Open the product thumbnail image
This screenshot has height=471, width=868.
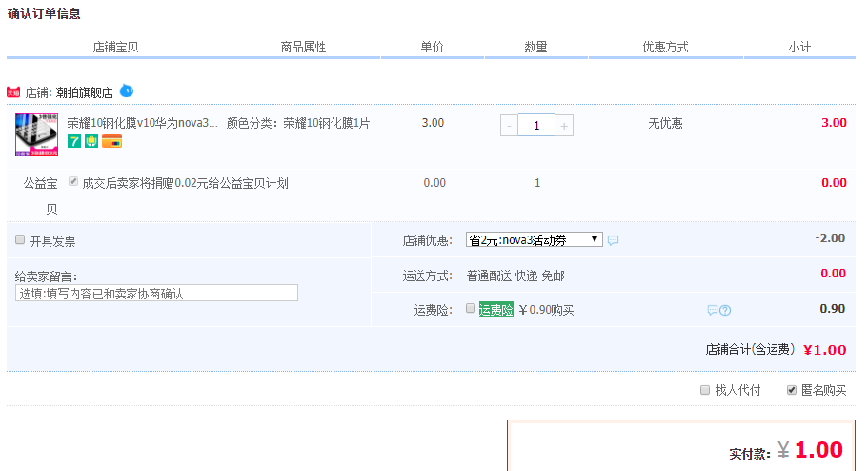(36, 134)
